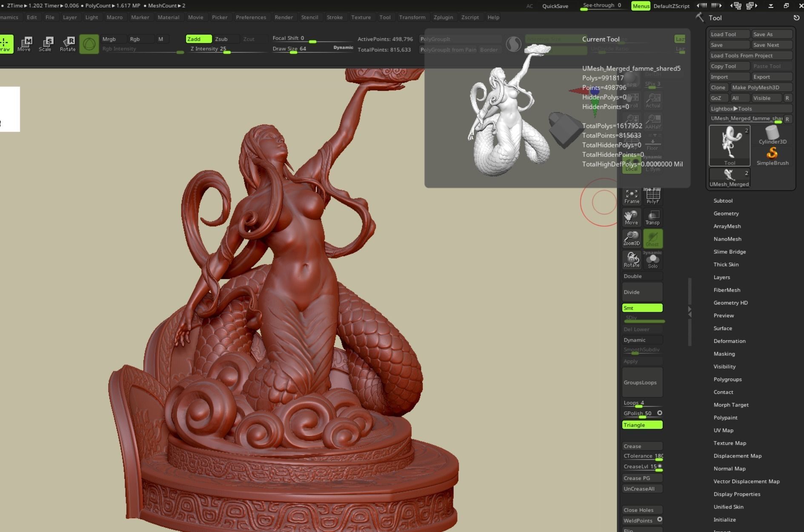Select the Rotate transform icon in top toolbar
The width and height of the screenshot is (804, 532).
[68, 44]
